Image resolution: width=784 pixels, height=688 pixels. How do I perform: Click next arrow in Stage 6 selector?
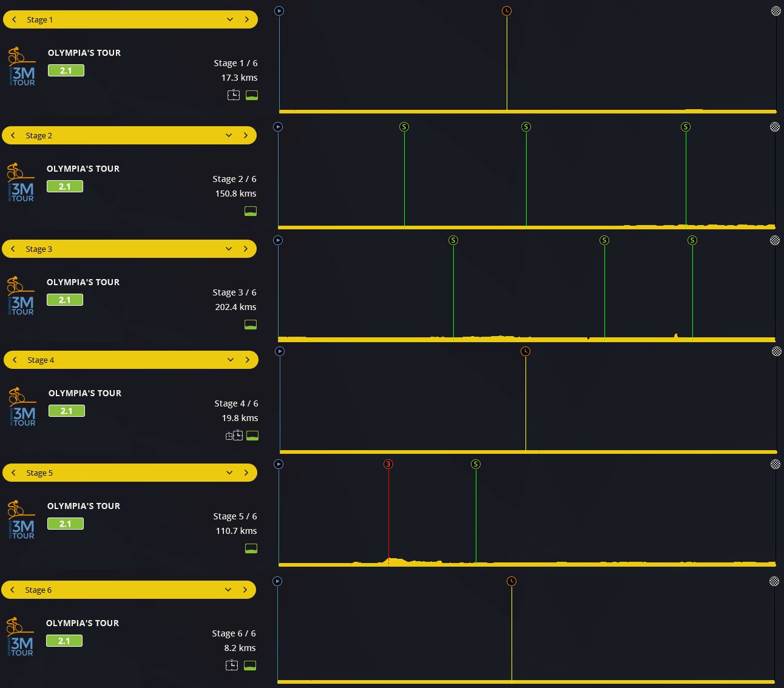click(245, 590)
